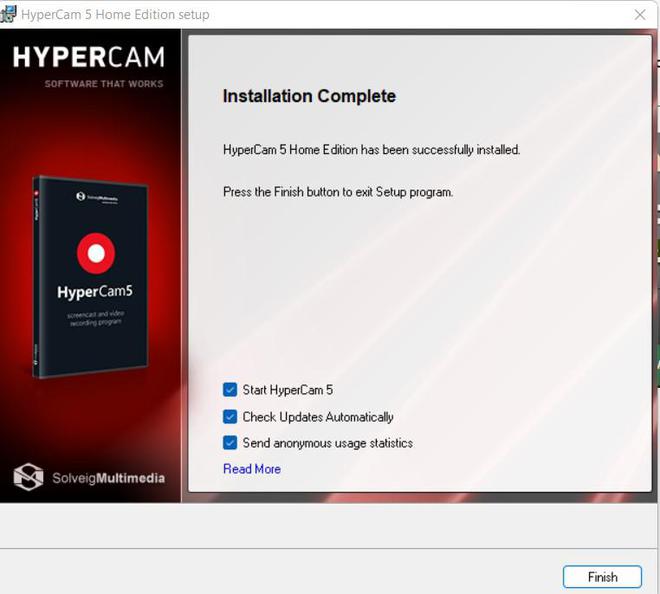Image resolution: width=660 pixels, height=594 pixels.
Task: Click the setup installer icon in title bar
Action: click(8, 14)
